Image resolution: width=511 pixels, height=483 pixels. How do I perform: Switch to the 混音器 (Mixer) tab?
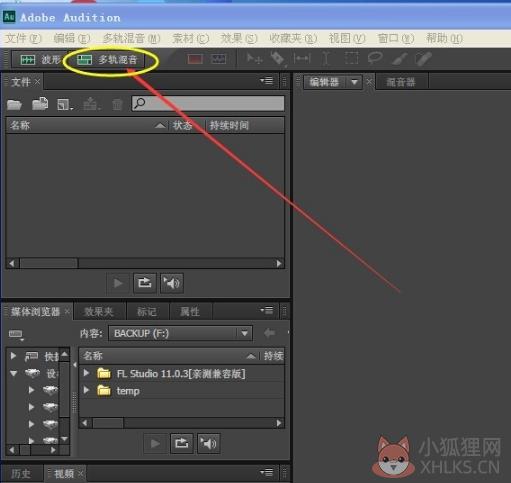(401, 82)
